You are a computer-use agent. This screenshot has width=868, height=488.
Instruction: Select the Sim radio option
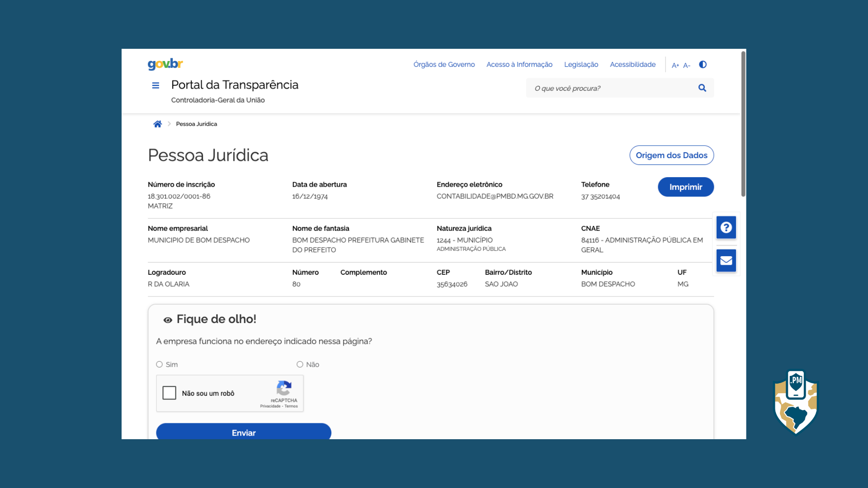160,365
